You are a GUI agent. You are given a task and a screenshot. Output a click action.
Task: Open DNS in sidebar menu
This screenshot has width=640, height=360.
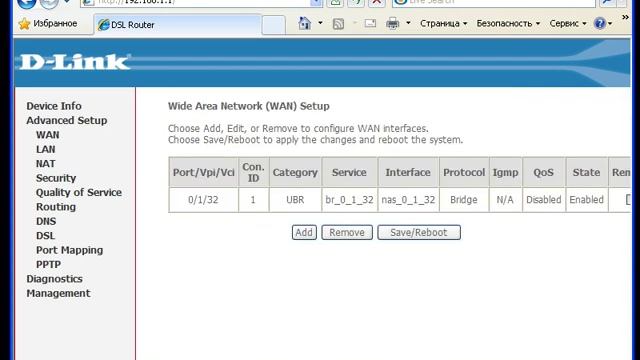click(46, 222)
